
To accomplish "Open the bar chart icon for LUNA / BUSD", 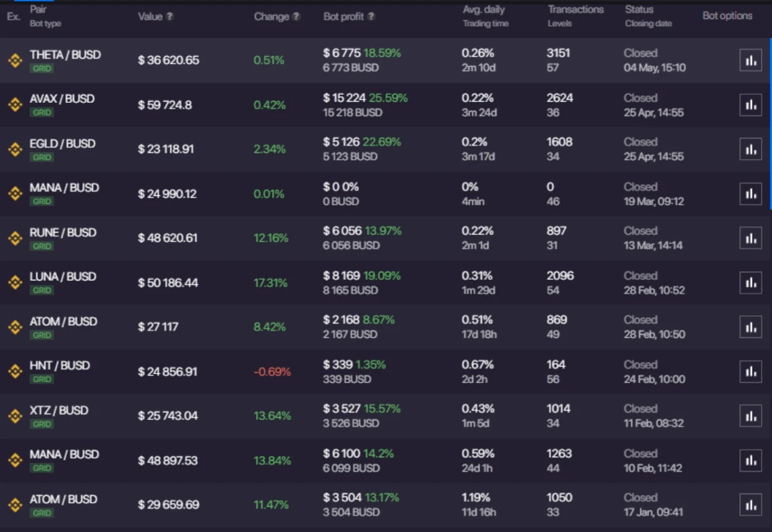I will tap(751, 283).
